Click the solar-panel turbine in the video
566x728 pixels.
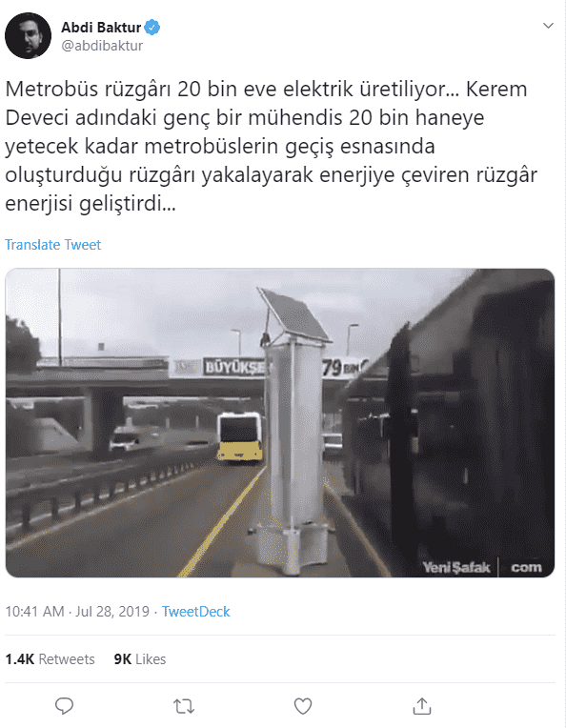click(x=293, y=432)
